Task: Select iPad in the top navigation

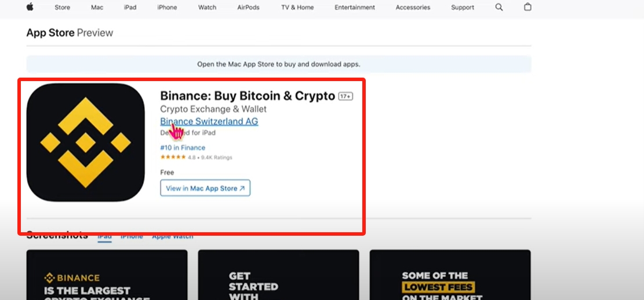Action: coord(130,8)
